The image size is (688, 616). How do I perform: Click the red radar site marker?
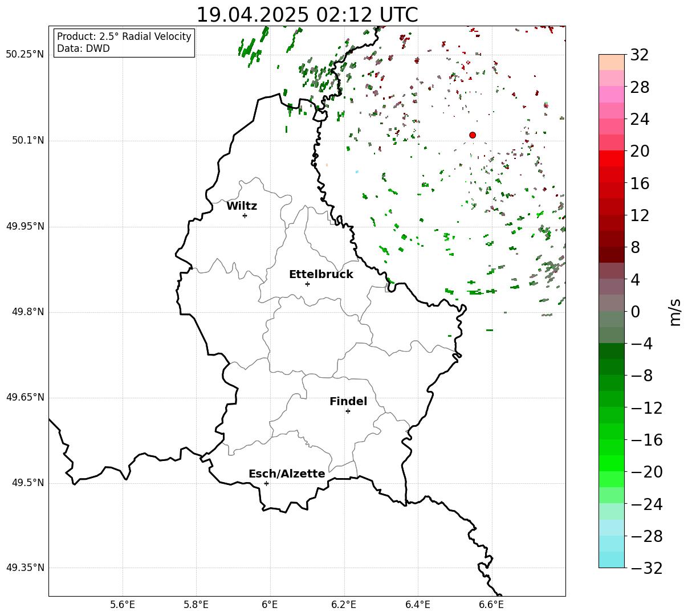473,135
